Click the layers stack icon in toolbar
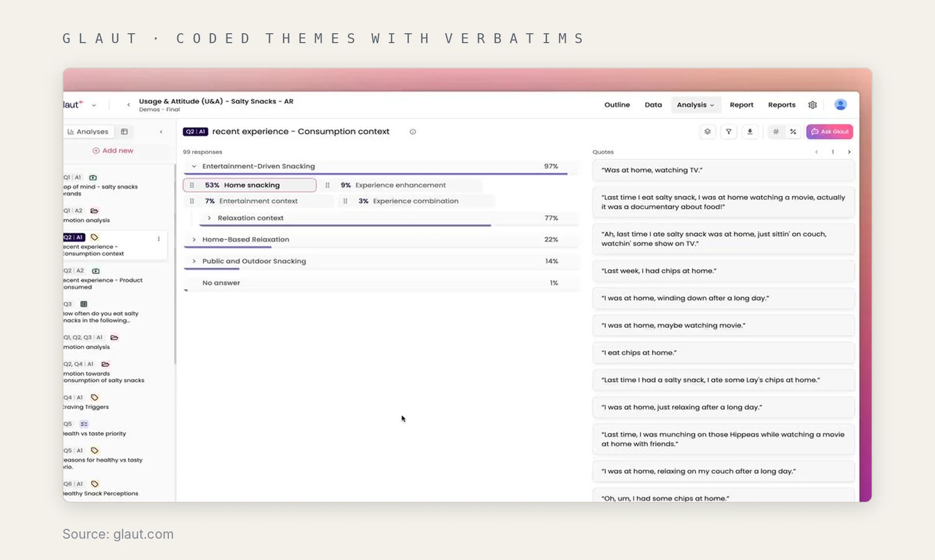 pyautogui.click(x=707, y=131)
